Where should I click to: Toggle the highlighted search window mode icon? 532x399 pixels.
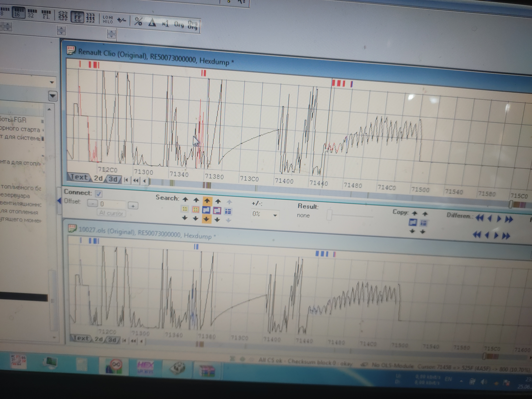click(x=206, y=210)
